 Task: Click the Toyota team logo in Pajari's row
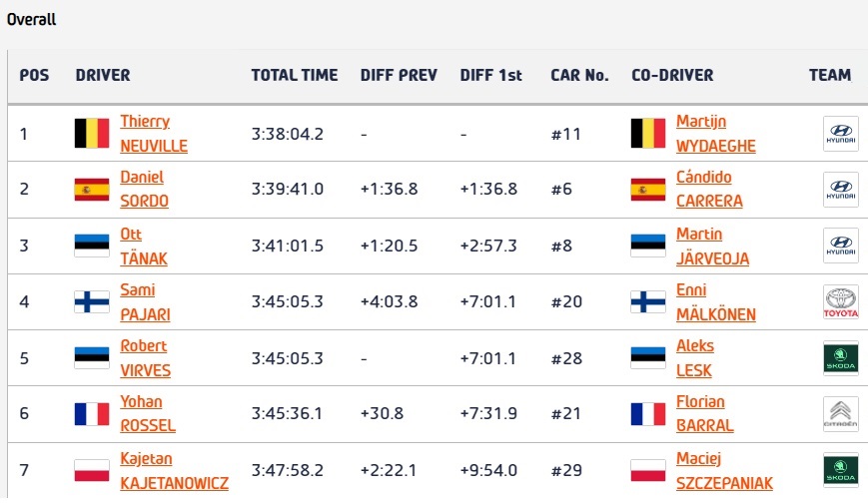(x=840, y=302)
